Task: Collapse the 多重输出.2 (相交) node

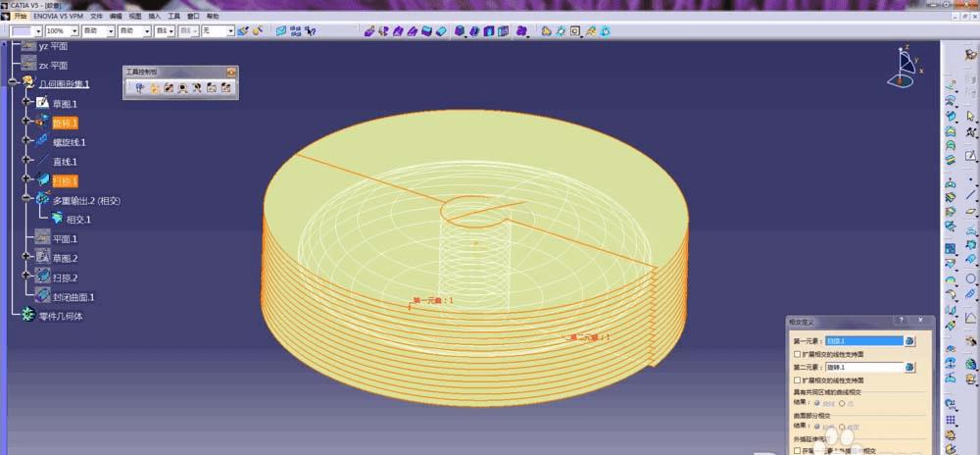Action: pos(26,198)
